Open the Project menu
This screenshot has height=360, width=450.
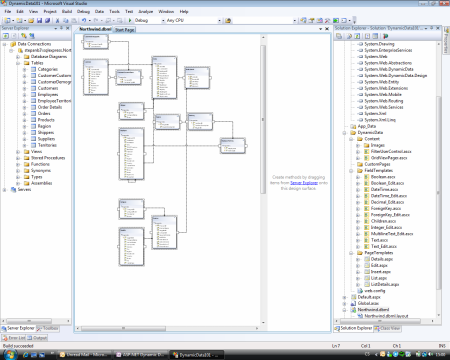point(50,12)
